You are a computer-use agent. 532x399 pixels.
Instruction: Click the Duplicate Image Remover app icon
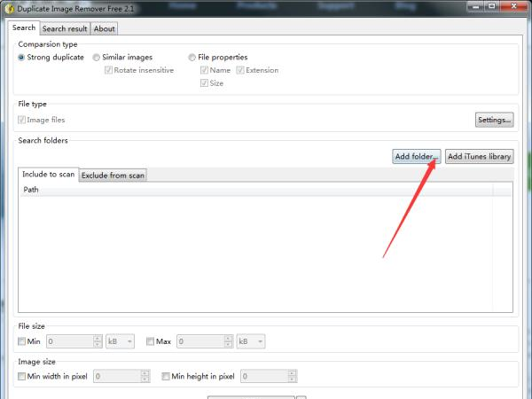click(x=10, y=8)
